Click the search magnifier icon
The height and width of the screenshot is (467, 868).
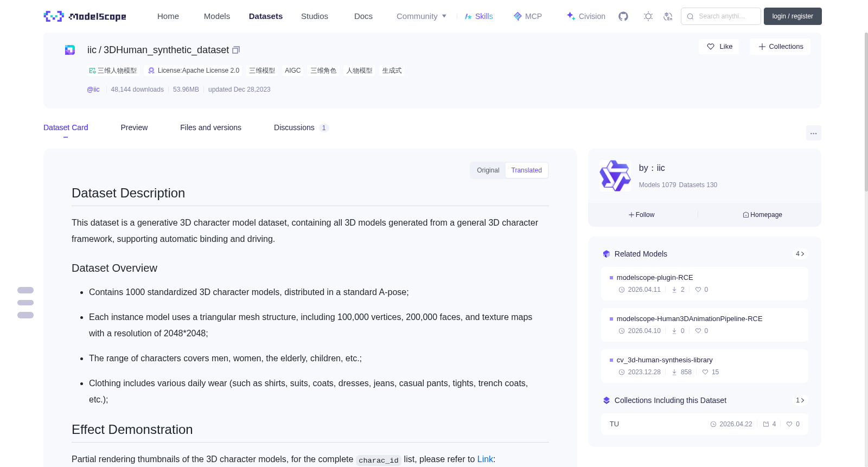click(690, 16)
